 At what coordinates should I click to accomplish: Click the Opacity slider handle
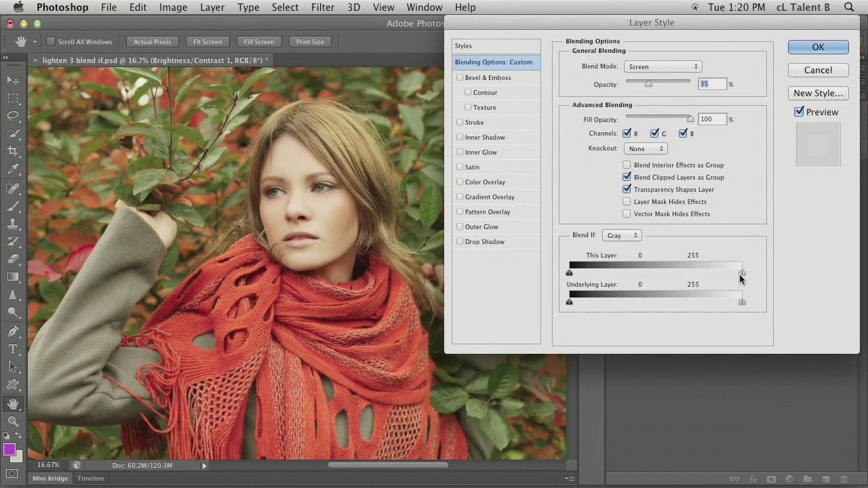click(648, 84)
